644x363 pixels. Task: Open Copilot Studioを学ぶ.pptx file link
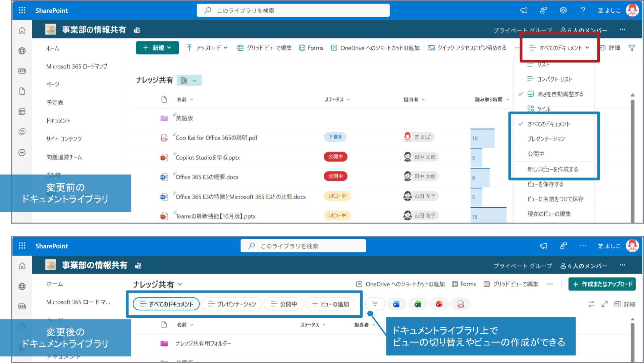click(x=208, y=158)
